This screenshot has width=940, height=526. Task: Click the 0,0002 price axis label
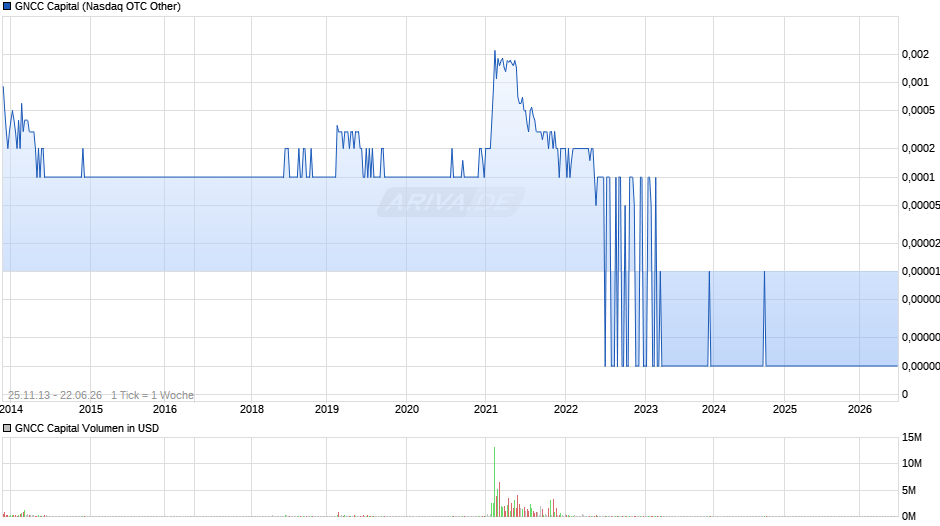(918, 148)
